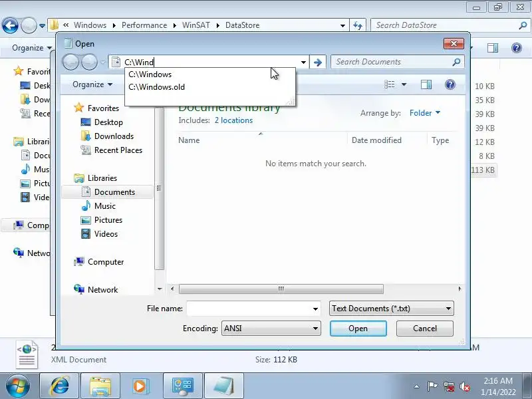The width and height of the screenshot is (532, 399).
Task: Switch to Notepad from taskbar
Action: coord(224,386)
